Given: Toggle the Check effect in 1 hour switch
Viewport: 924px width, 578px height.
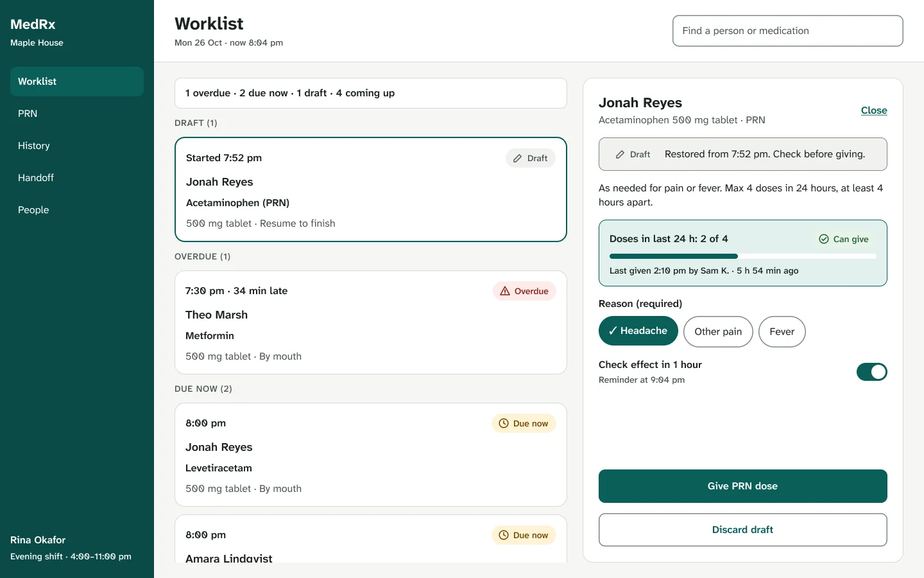Looking at the screenshot, I should pos(872,372).
